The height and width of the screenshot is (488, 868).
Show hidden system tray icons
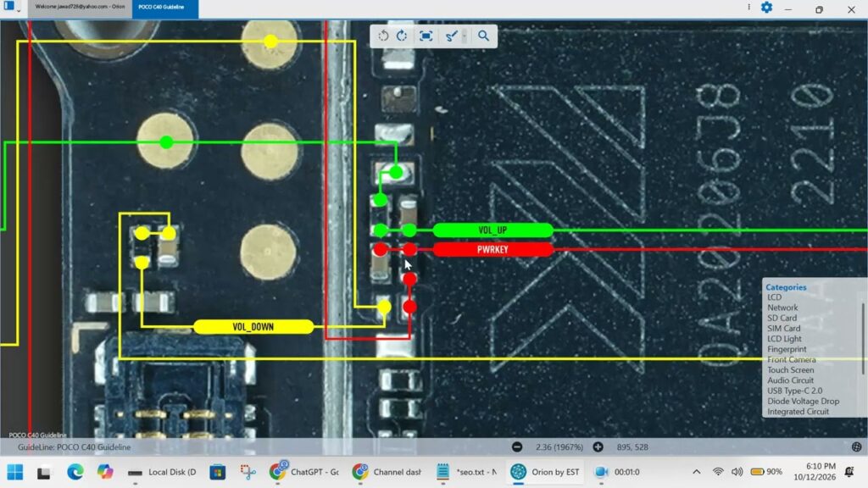pos(697,472)
